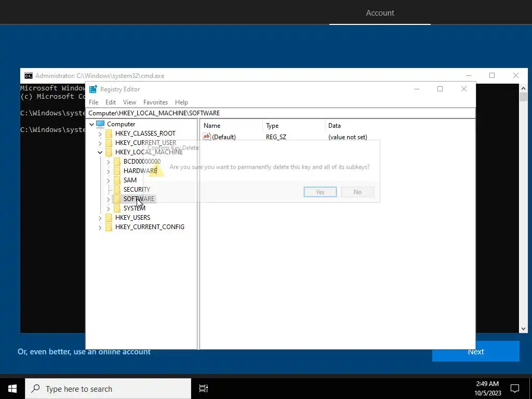Viewport: 532px width, 399px height.
Task: Click the Next button in setup
Action: (476, 352)
